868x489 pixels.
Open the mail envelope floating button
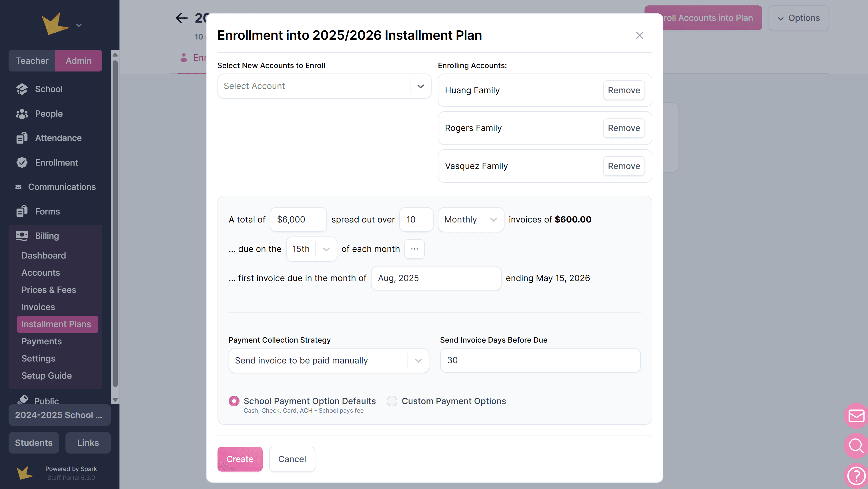(x=856, y=416)
